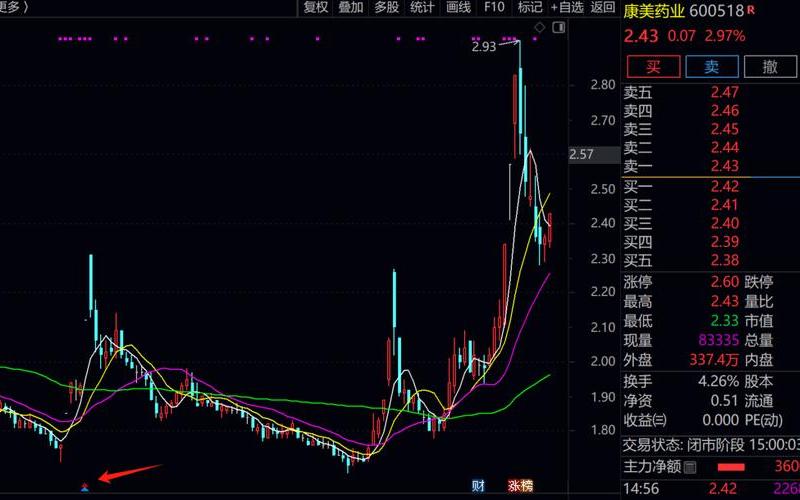
Task: Open the F10 company info page
Action: (x=494, y=7)
